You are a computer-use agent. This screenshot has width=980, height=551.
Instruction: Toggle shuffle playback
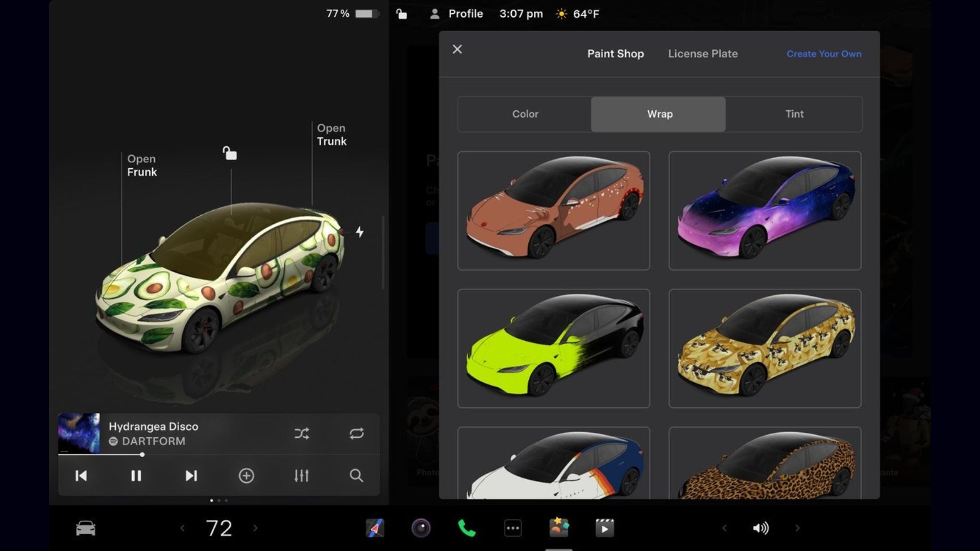pyautogui.click(x=302, y=434)
